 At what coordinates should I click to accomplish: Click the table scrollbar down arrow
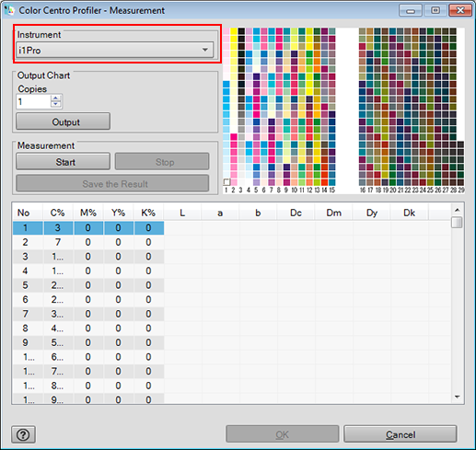coord(457,397)
